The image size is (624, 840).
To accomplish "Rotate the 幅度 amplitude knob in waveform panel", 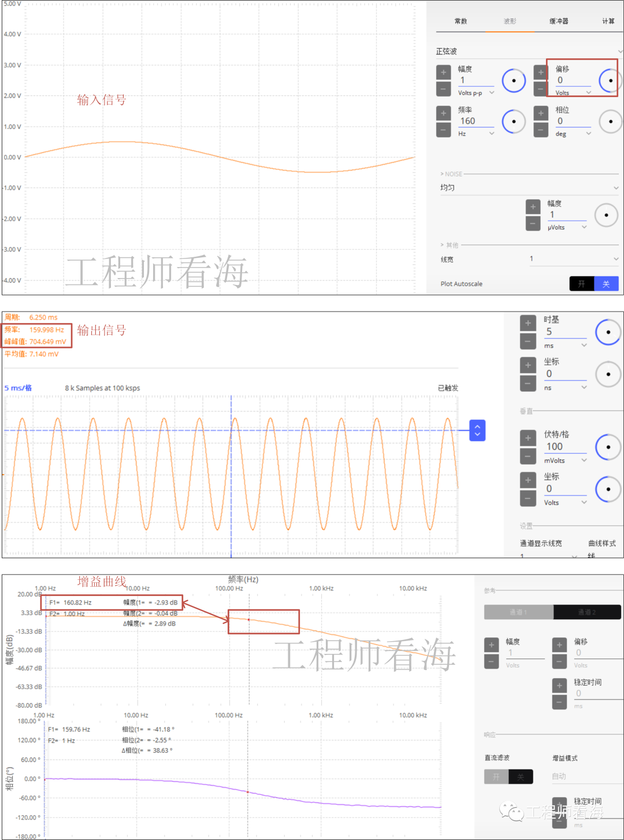I will click(x=514, y=80).
